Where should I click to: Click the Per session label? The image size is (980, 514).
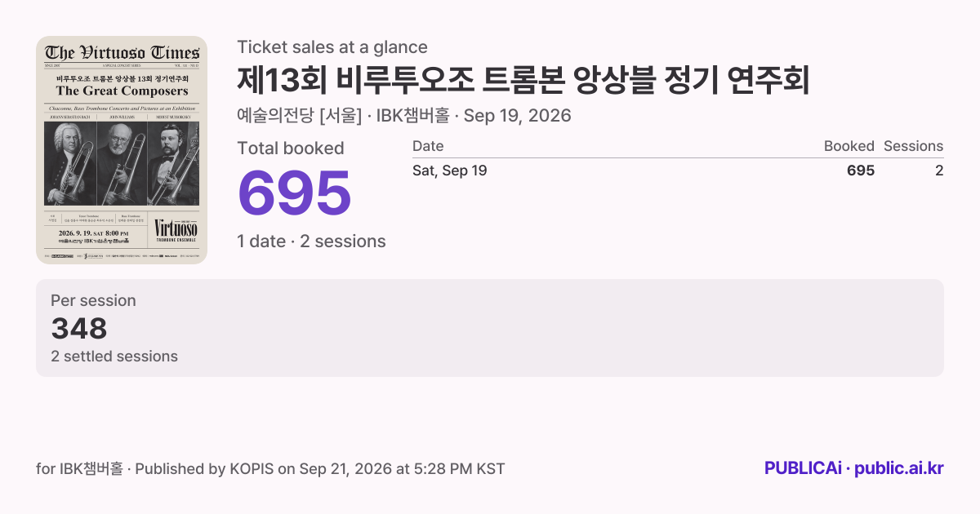point(93,300)
